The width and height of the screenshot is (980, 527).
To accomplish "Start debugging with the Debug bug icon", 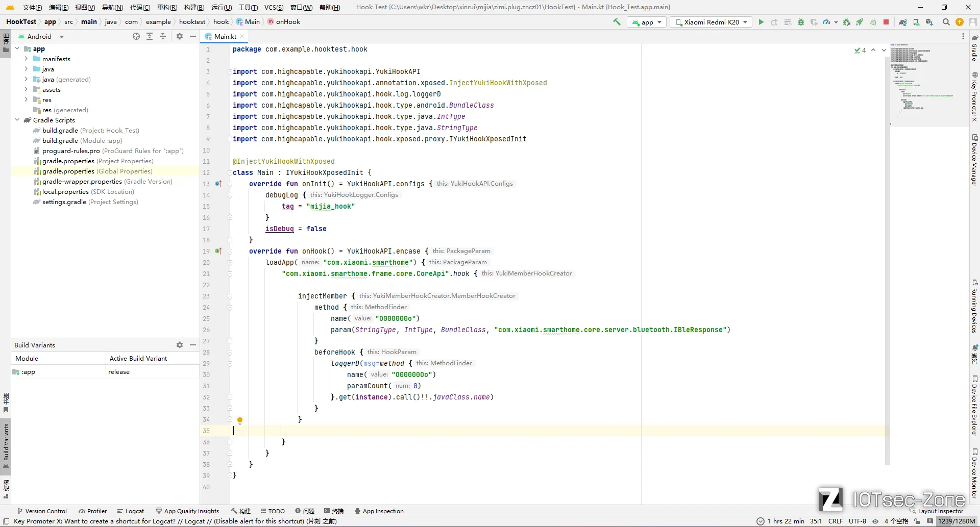I will coord(801,22).
